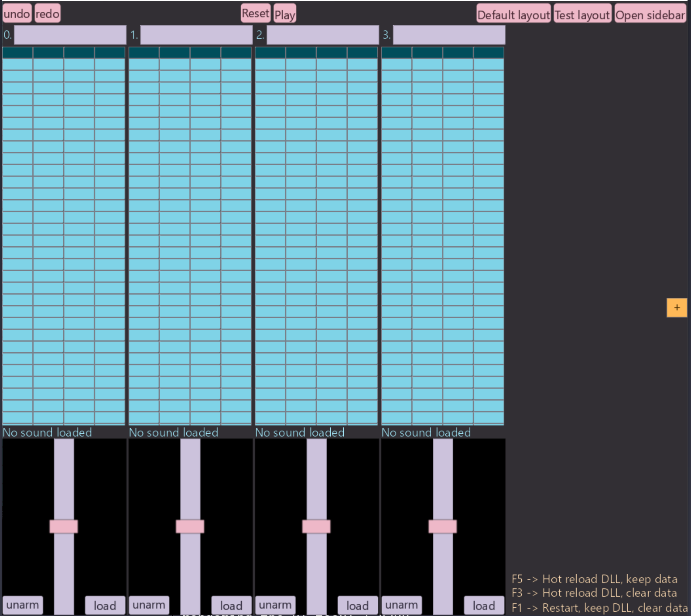Load a sound into track 0
This screenshot has width=691, height=616.
105,606
